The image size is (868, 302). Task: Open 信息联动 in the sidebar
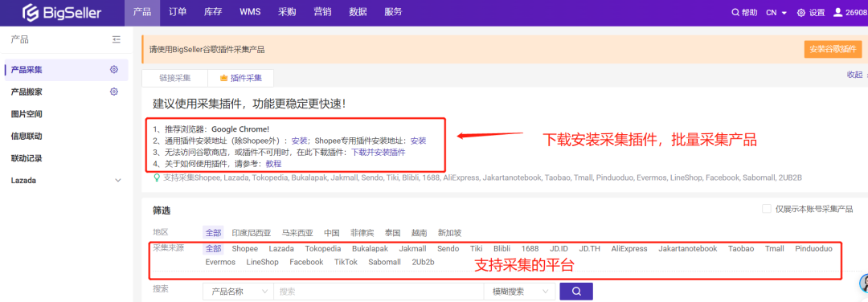(27, 136)
